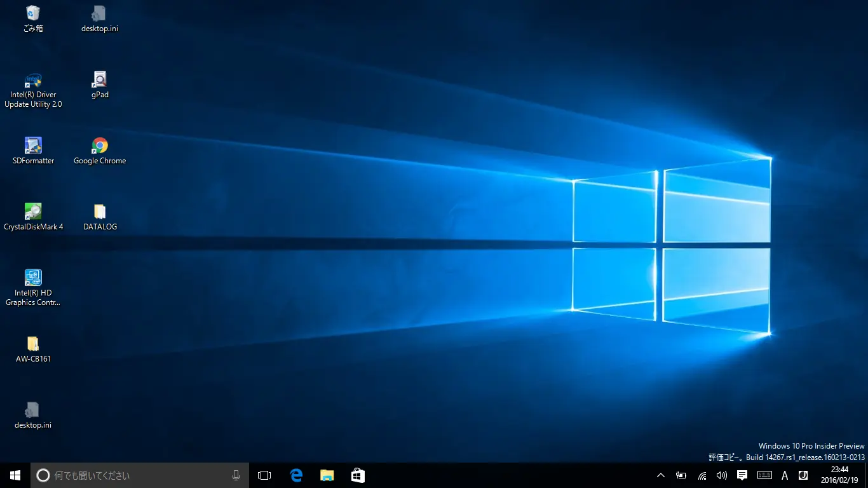Select the gPad editor icon

99,78
